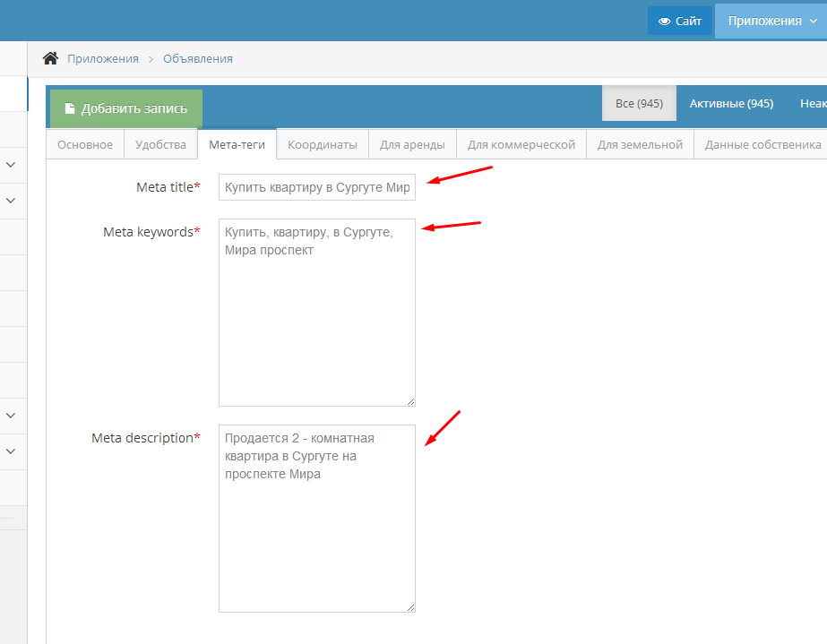This screenshot has height=644, width=827.
Task: Open the Данные собственника tab
Action: click(762, 144)
